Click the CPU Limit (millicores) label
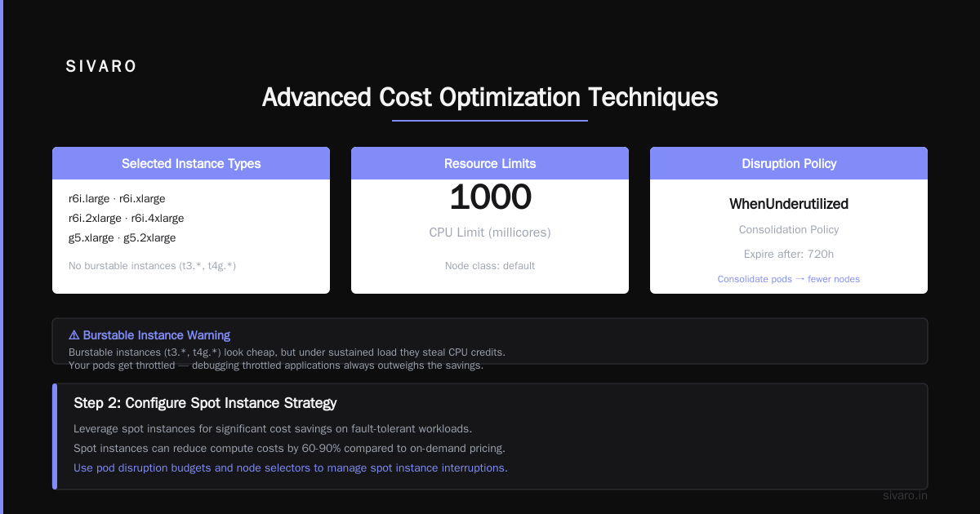Screen dimensions: 980x514 490,233
